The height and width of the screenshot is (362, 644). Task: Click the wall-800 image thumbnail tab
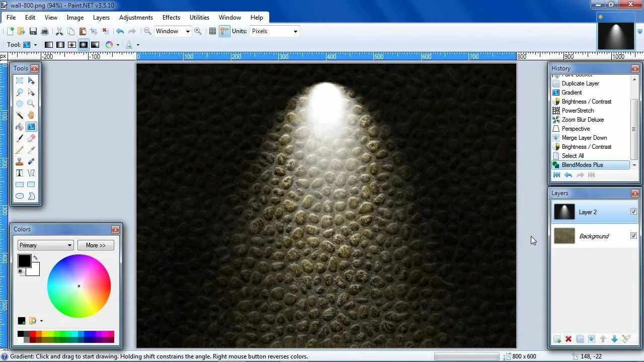tap(616, 36)
